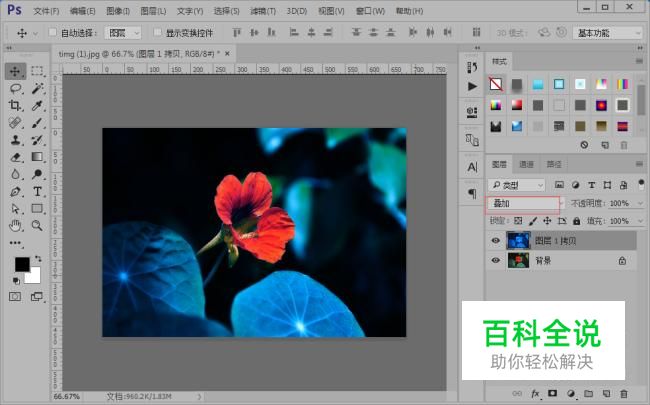Select the Rectangular Marquee tool

click(37, 71)
